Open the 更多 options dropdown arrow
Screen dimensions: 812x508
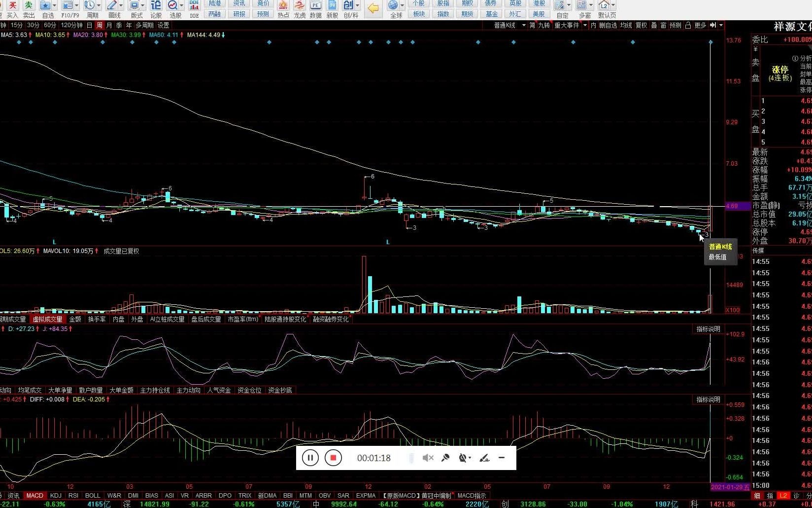click(721, 25)
